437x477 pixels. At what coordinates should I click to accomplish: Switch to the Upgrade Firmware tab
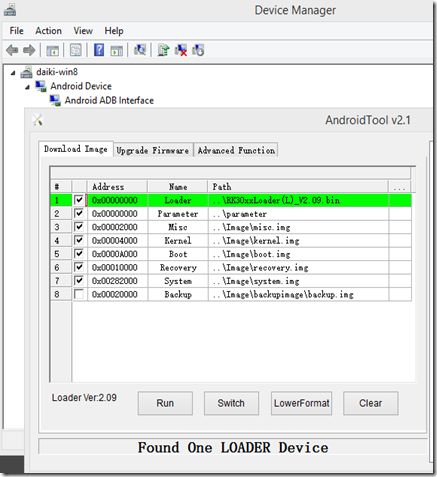click(153, 150)
